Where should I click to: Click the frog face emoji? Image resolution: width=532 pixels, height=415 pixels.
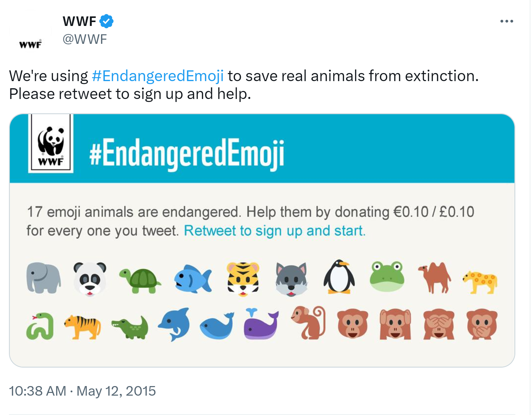coord(387,276)
